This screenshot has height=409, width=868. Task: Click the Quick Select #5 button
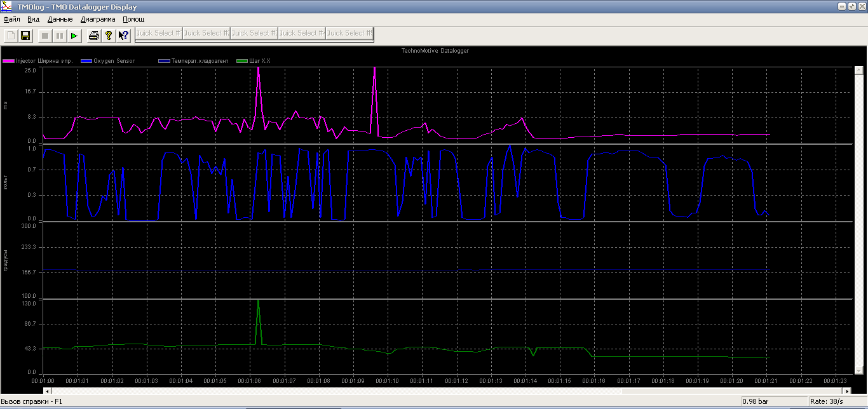coord(350,33)
